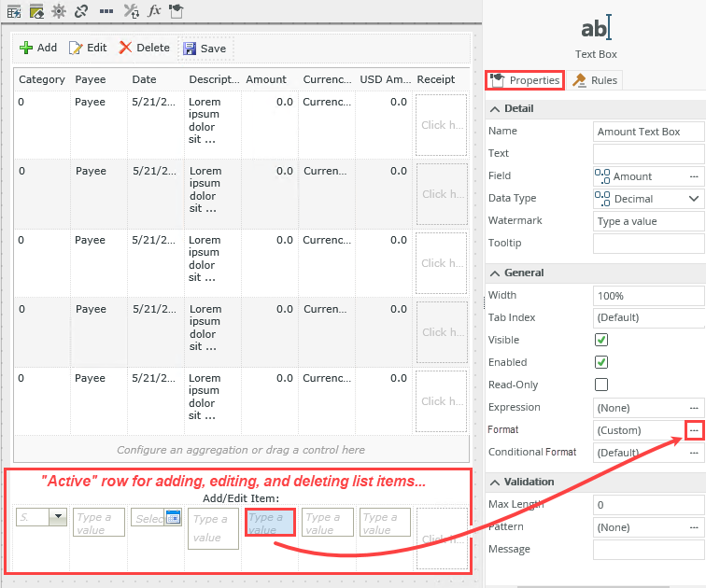Click the graduation-cap properties toolbar icon

point(176,11)
